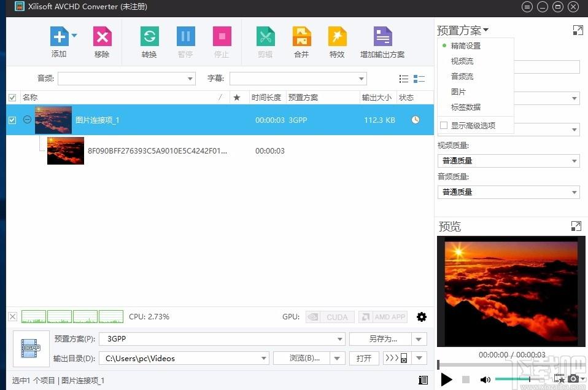
Task: Open the log list icon in status bar
Action: click(x=423, y=380)
